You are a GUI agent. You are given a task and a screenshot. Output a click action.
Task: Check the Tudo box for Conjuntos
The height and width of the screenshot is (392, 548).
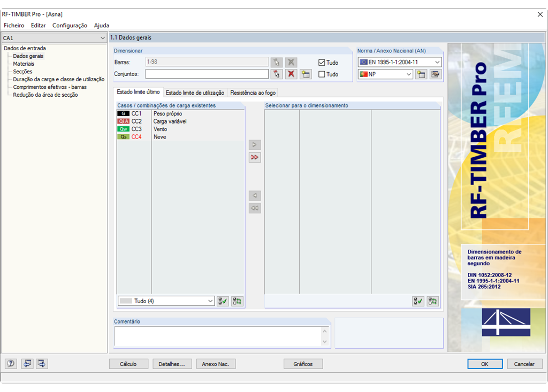322,74
